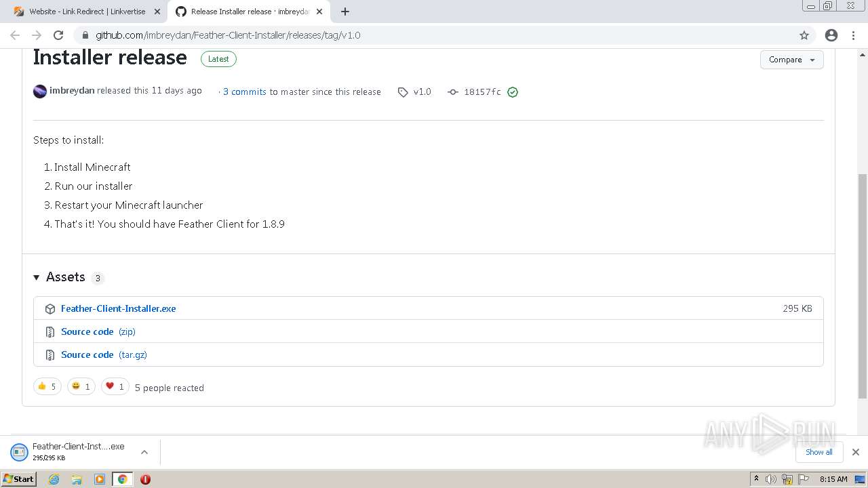
Task: Close the Linkvertise tab
Action: click(157, 12)
